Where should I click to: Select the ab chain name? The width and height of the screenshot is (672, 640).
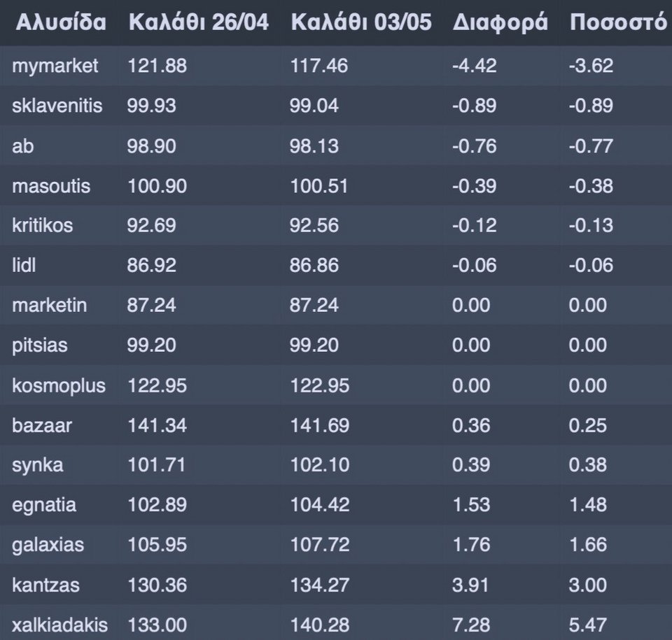[x=22, y=145]
